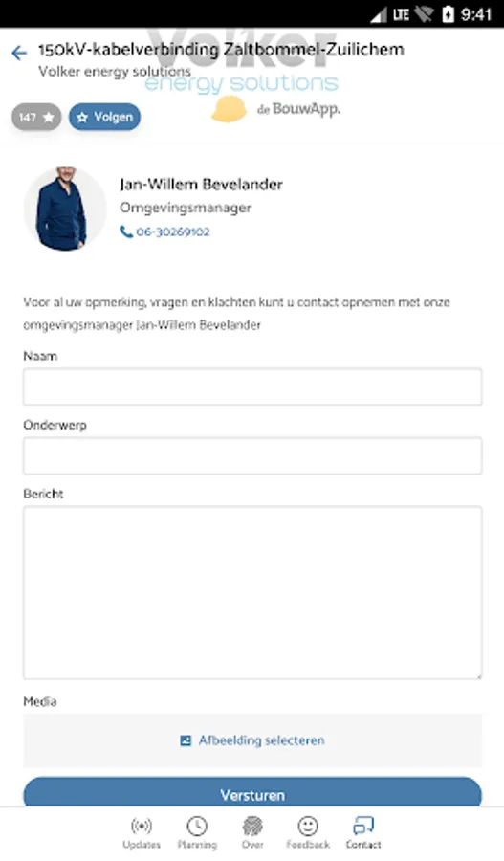
Task: Open the Updates tab
Action: coord(142,833)
